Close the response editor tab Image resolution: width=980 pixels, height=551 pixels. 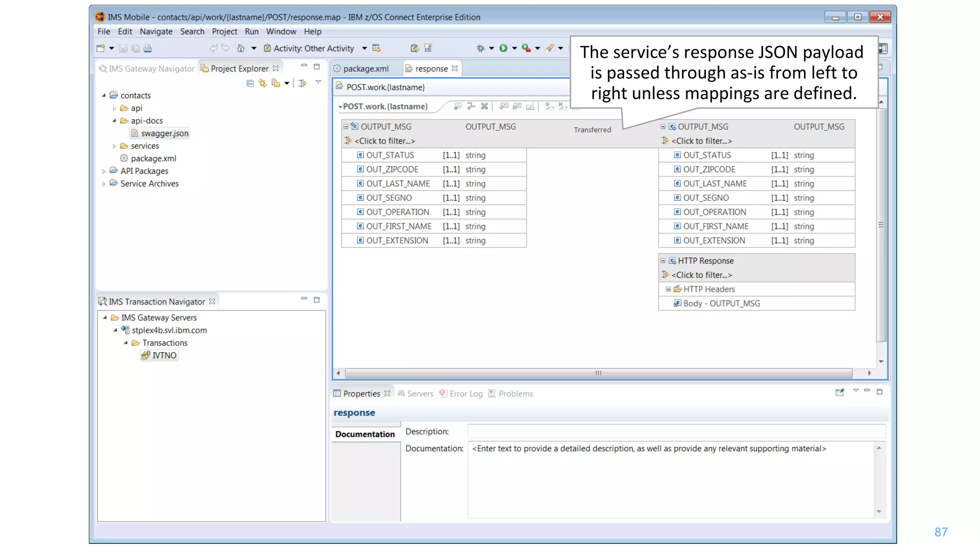[455, 68]
